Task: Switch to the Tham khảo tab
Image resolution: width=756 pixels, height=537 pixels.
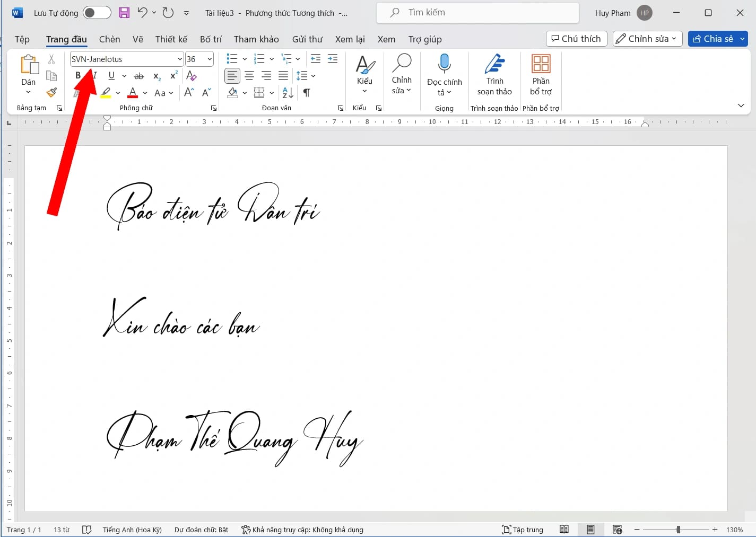Action: (256, 39)
